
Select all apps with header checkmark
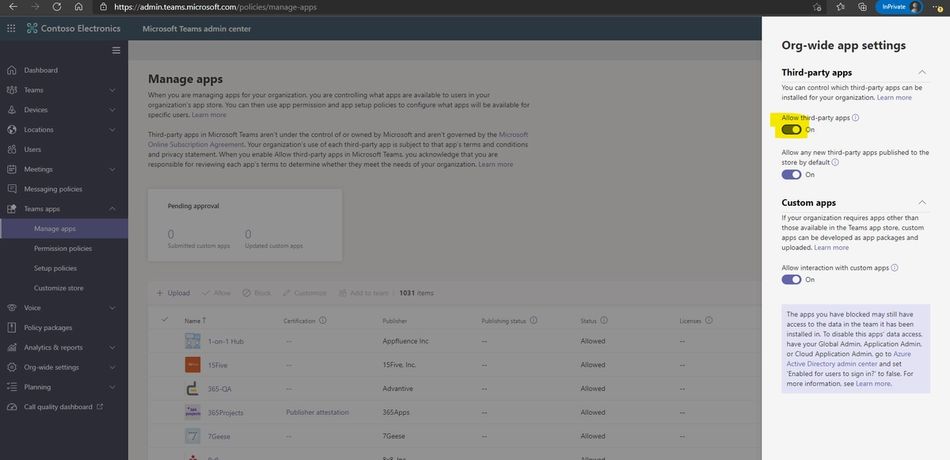point(165,319)
